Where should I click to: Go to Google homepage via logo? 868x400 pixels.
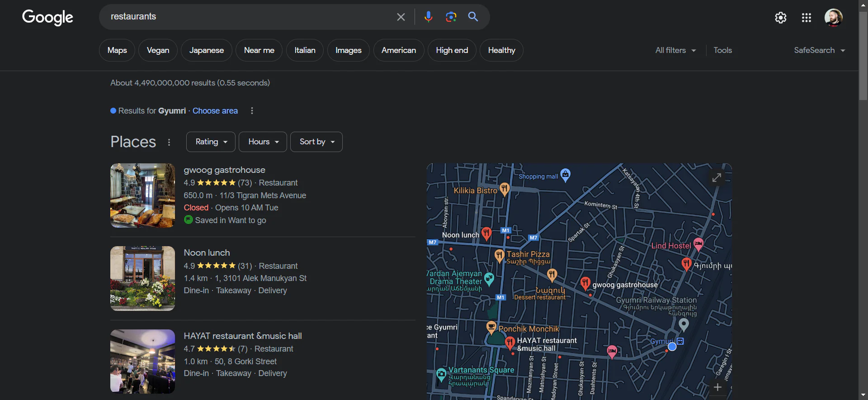[x=47, y=17]
